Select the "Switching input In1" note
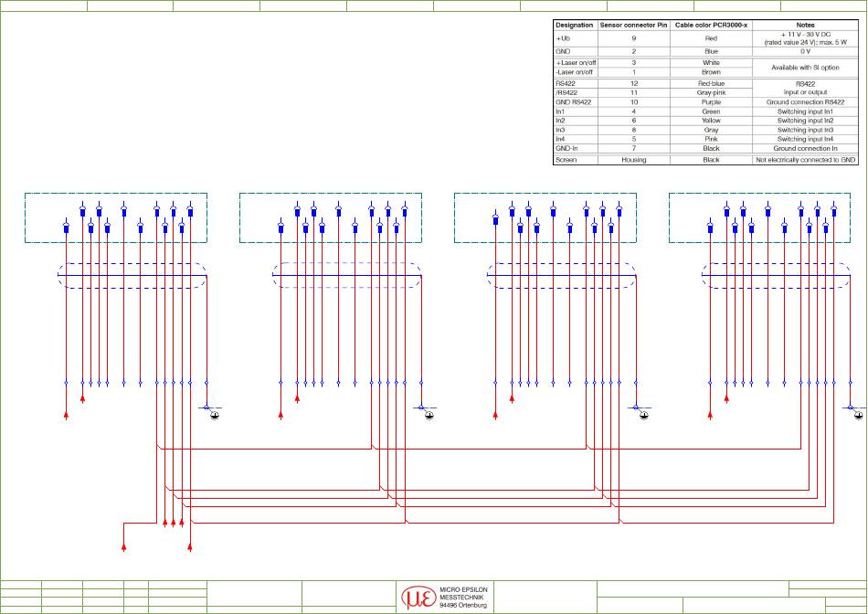 point(806,111)
